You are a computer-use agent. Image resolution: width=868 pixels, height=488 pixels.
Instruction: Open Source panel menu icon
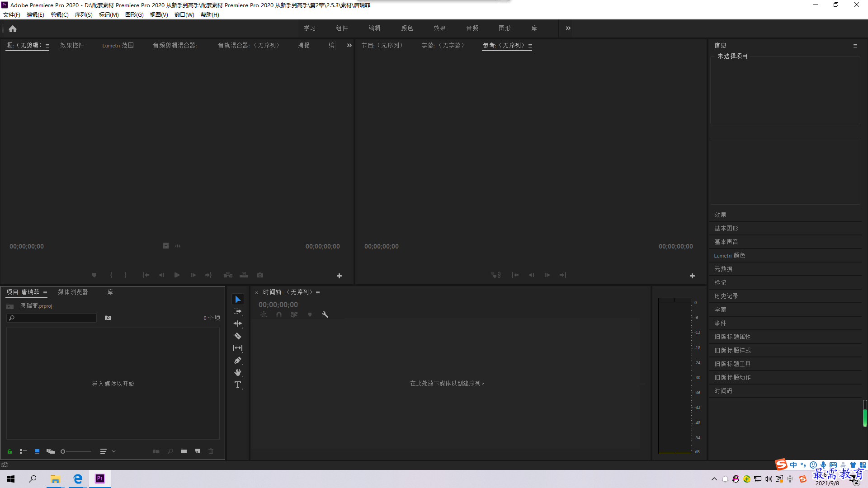(47, 46)
